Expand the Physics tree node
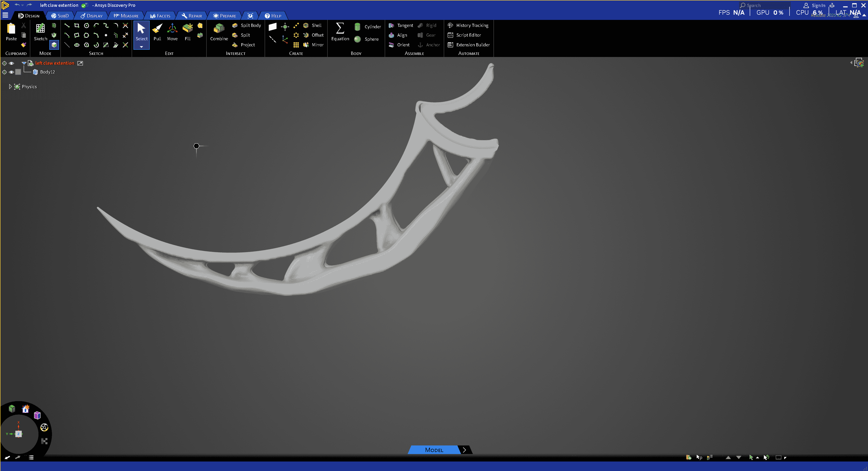 tap(10, 87)
